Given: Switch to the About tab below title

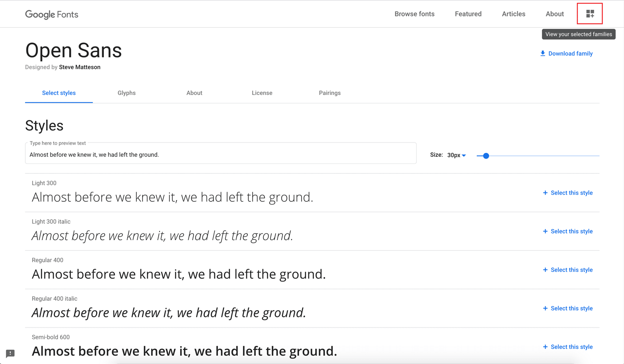Looking at the screenshot, I should (194, 93).
